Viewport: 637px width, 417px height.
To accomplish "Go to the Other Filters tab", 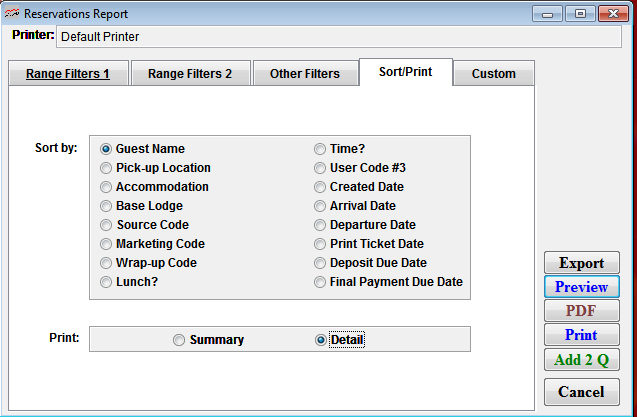I will 305,74.
